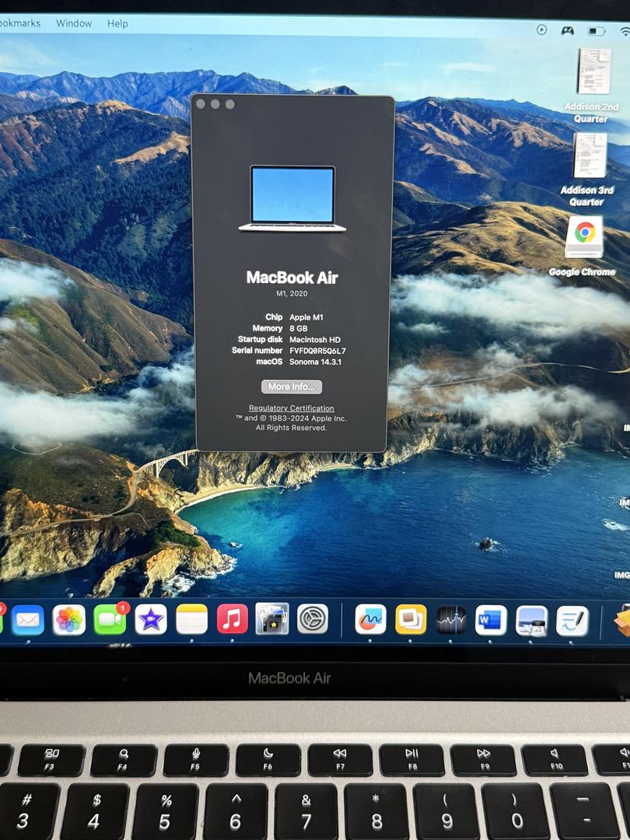Launch Photos from the Dock
The height and width of the screenshot is (840, 630).
[x=69, y=620]
